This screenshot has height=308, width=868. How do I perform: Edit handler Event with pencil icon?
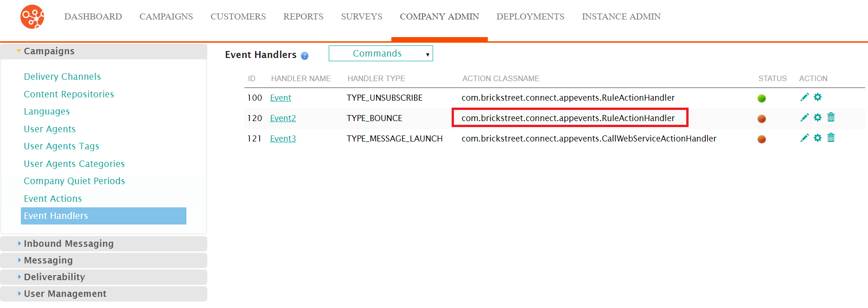[804, 97]
